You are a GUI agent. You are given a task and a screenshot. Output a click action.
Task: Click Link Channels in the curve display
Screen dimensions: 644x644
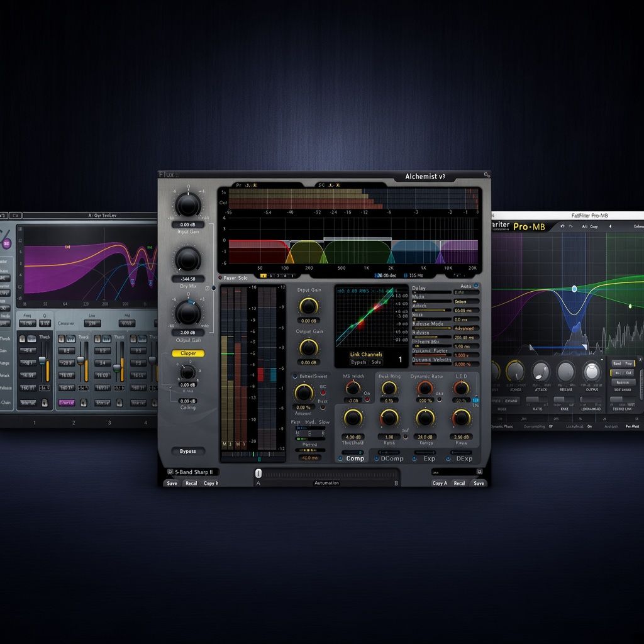(x=366, y=354)
